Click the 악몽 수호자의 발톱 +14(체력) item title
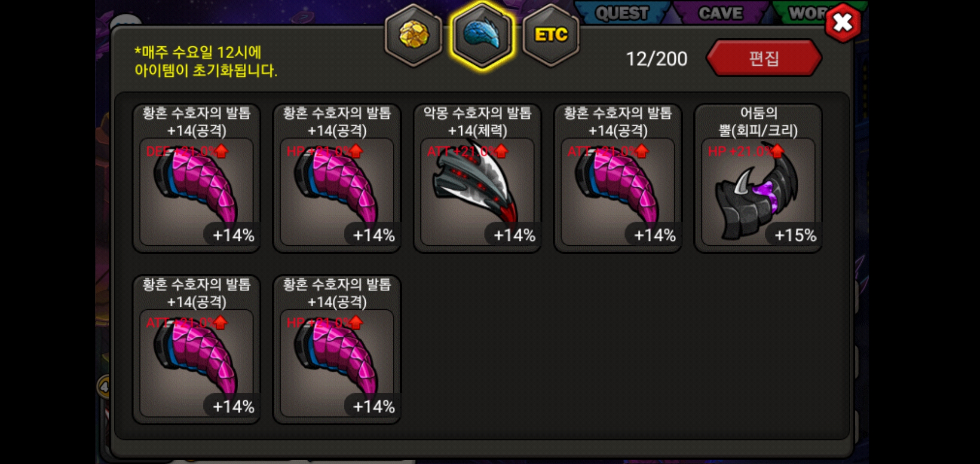Screen dimensions: 980x464 tap(478, 122)
